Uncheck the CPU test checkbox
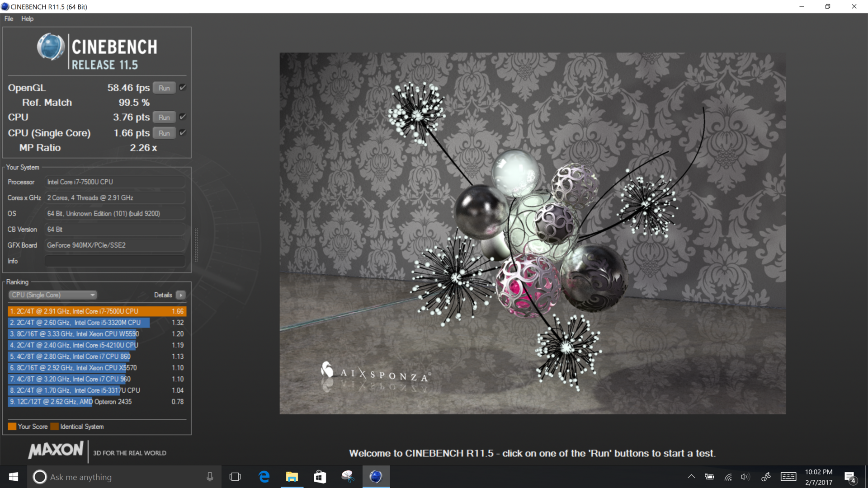Image resolution: width=868 pixels, height=488 pixels. [183, 117]
